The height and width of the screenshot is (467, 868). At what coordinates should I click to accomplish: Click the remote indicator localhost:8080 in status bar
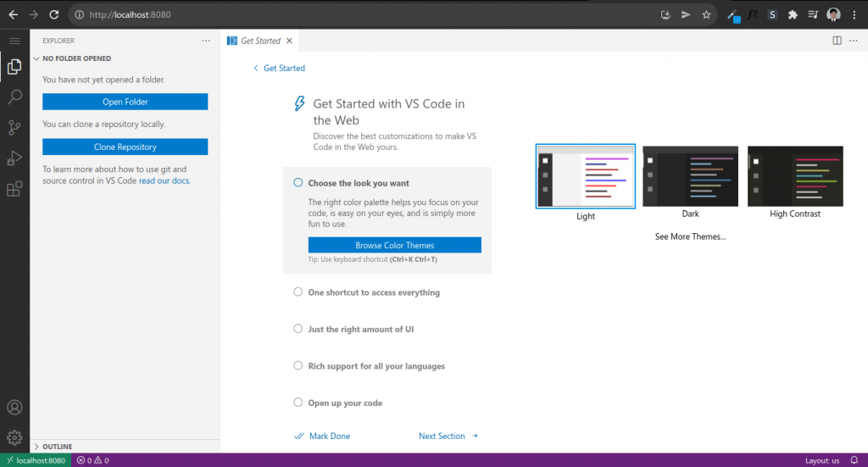click(36, 460)
